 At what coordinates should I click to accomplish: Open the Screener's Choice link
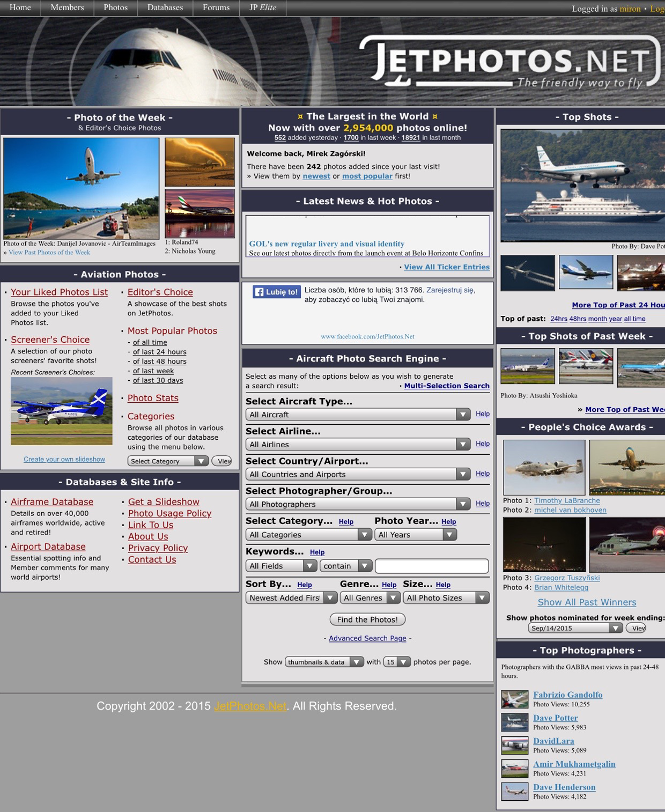pos(50,339)
